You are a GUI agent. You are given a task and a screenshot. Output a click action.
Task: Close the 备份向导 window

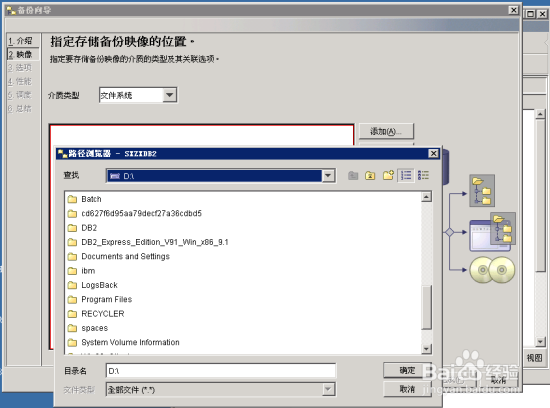tap(514, 10)
